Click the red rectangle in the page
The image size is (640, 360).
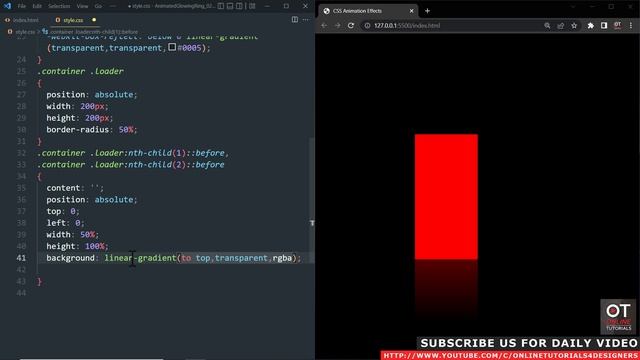coord(446,196)
